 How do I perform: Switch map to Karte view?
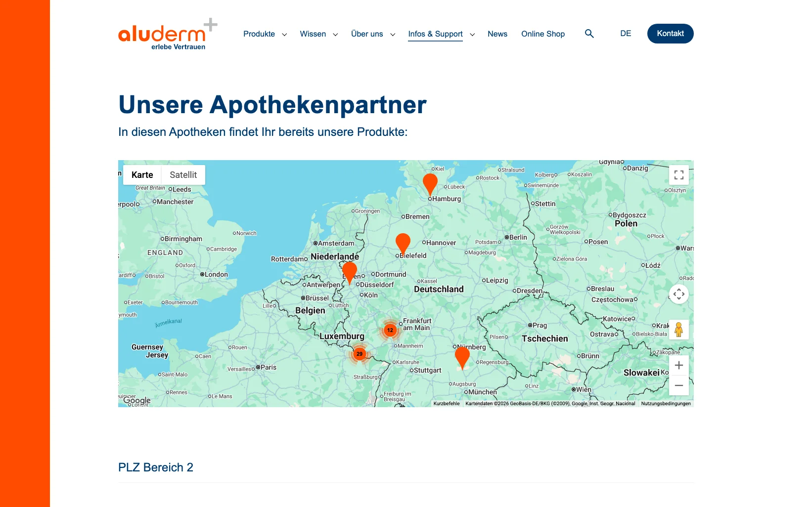tap(142, 175)
